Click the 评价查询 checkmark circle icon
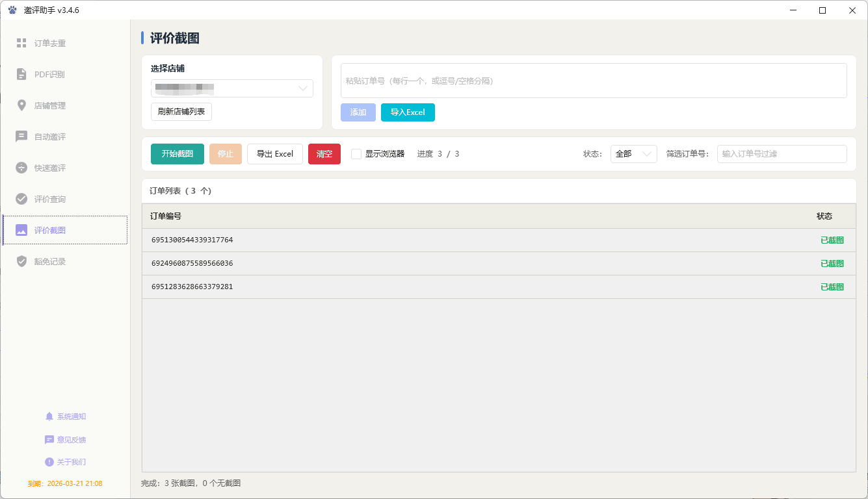 pos(21,199)
